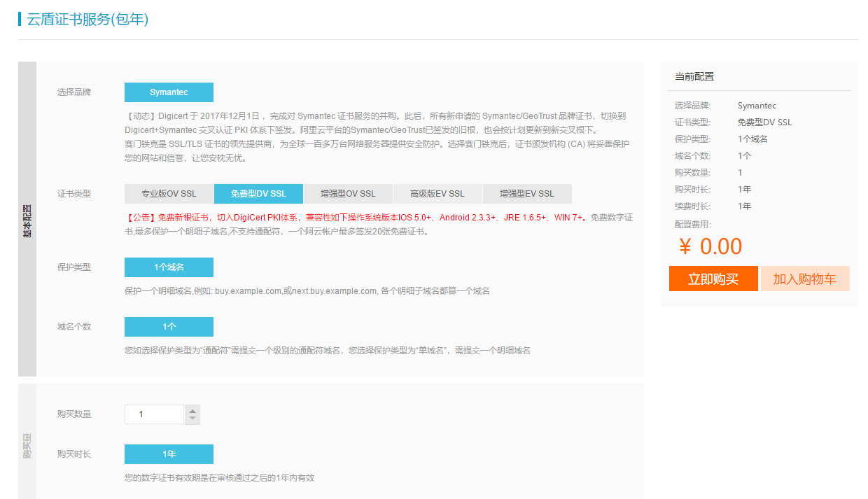Select the 1个 domain count option

pyautogui.click(x=169, y=327)
